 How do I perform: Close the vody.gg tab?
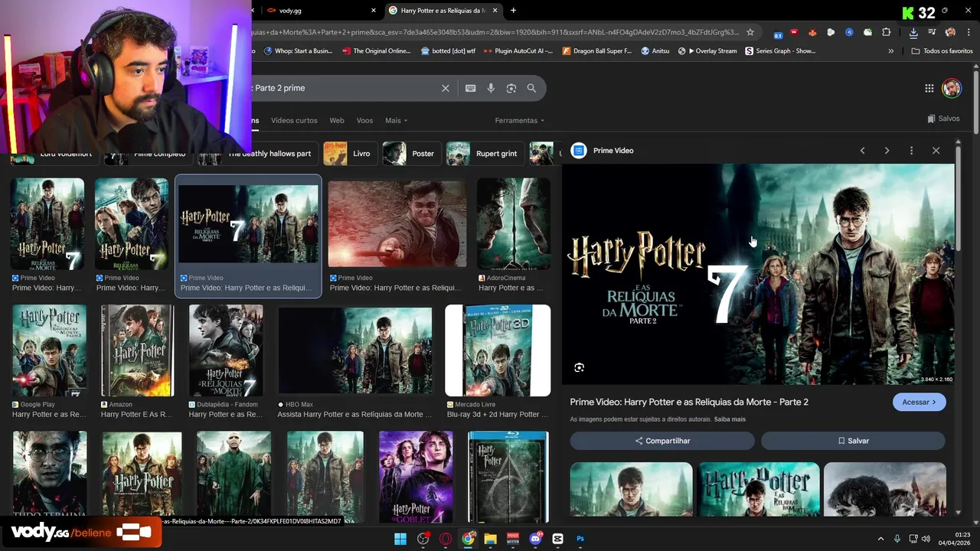tap(374, 11)
